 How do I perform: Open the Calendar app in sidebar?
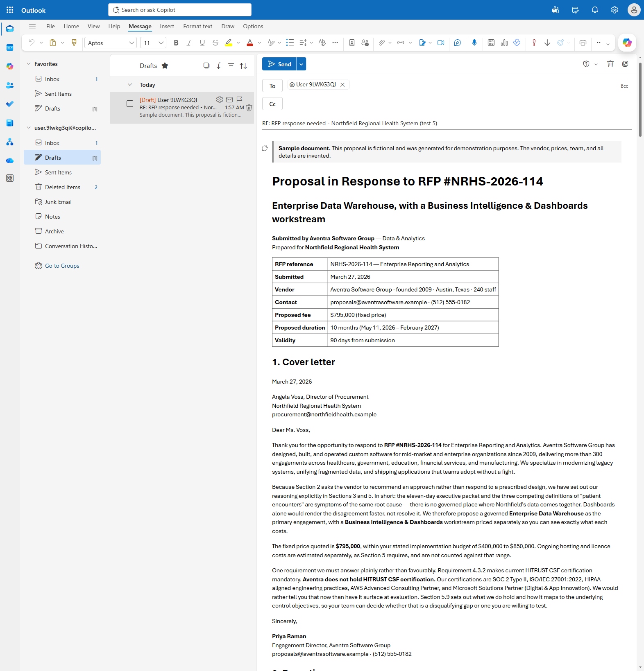click(10, 47)
